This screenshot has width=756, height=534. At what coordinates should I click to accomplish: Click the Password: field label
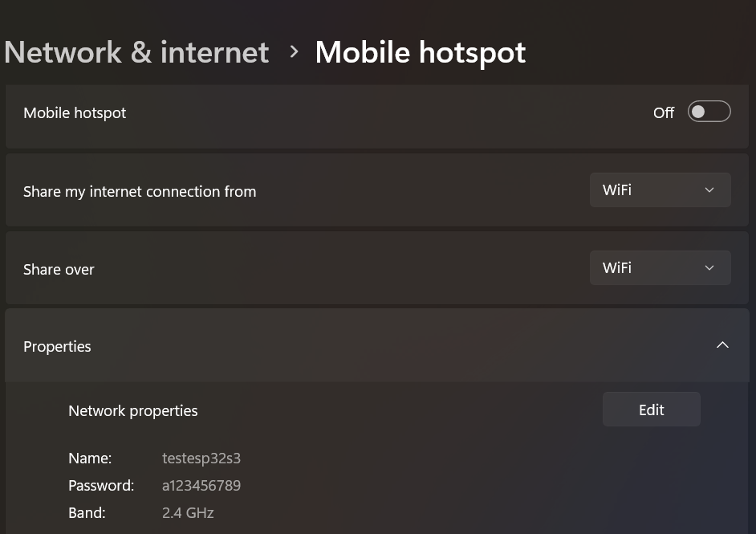tap(101, 486)
